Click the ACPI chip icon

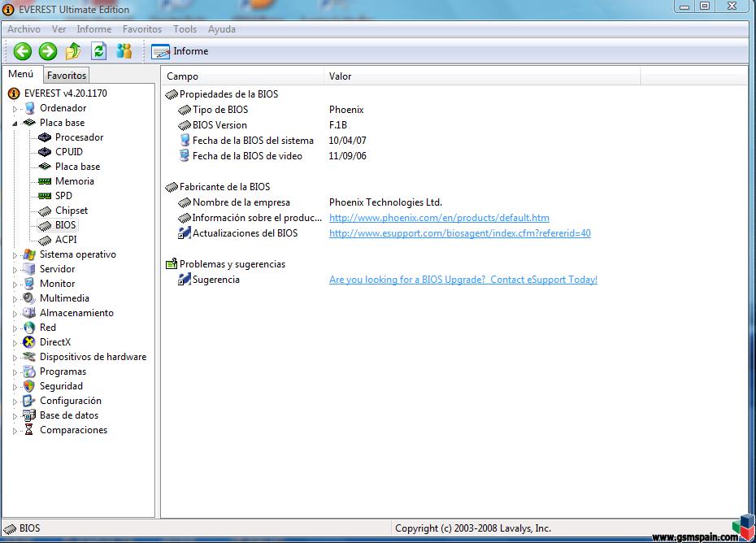(45, 240)
